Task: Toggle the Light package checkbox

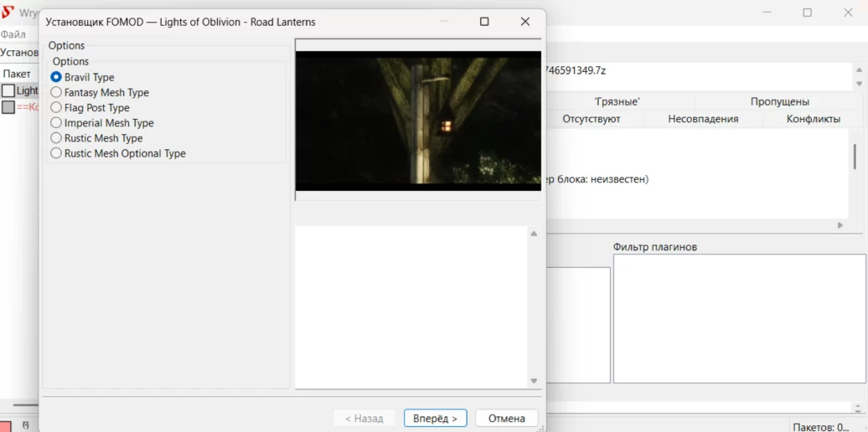Action: point(8,90)
